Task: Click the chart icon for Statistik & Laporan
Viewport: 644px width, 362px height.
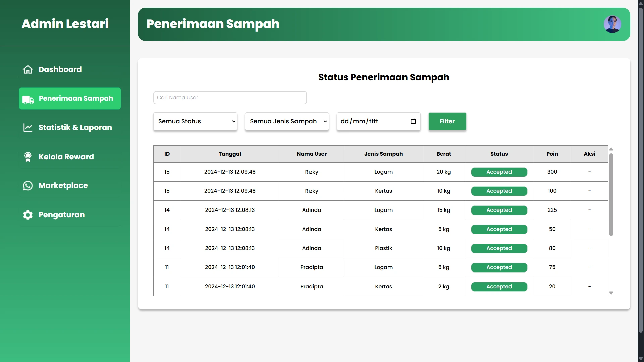Action: tap(28, 128)
